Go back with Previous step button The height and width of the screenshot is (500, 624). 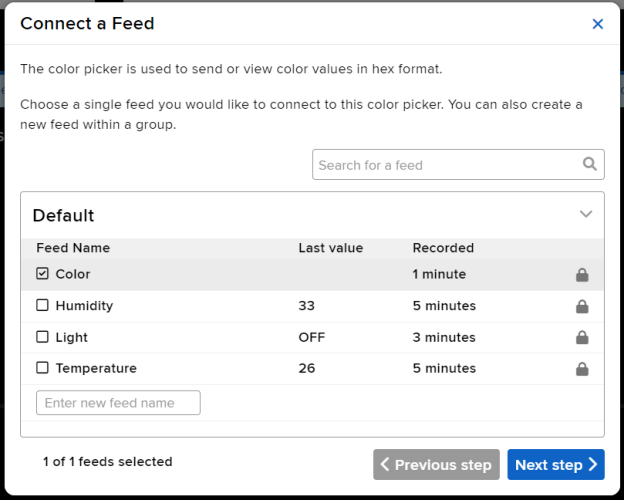(436, 464)
